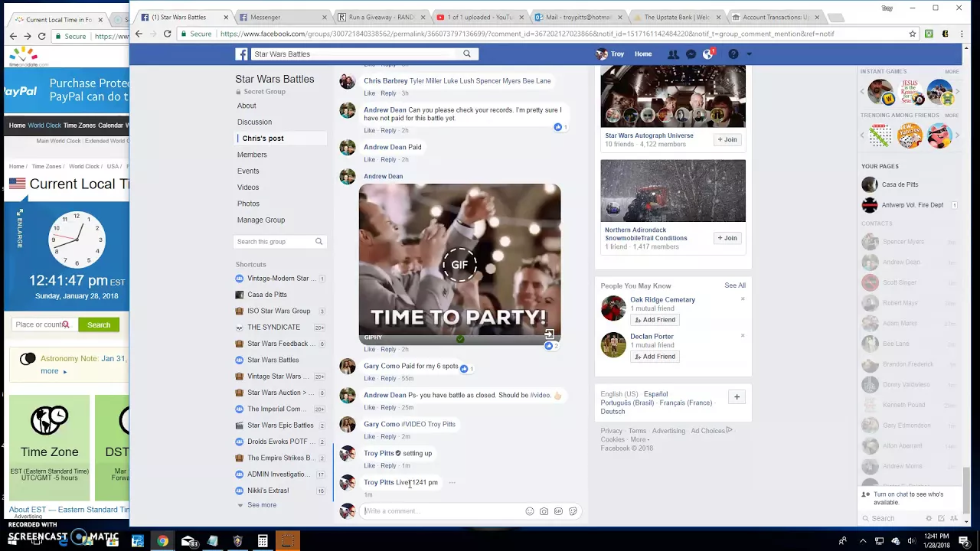Go to Home in Facebook header
This screenshot has width=980, height=551.
pos(643,54)
